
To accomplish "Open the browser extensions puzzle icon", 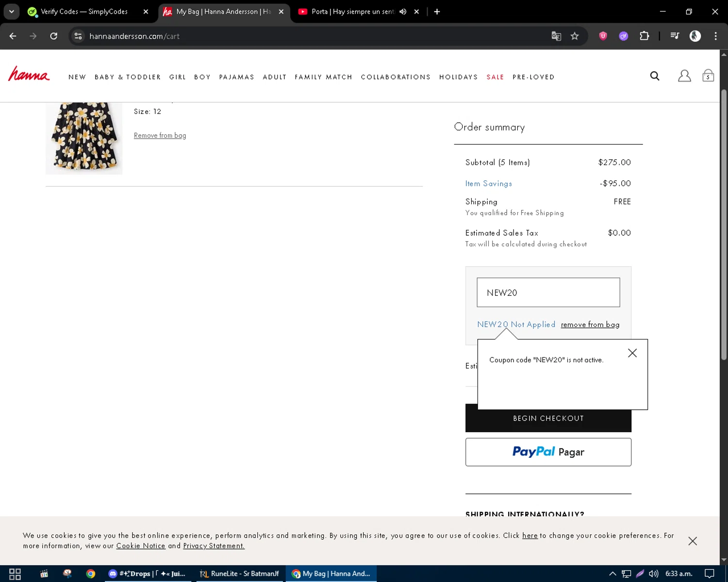I will pyautogui.click(x=644, y=36).
